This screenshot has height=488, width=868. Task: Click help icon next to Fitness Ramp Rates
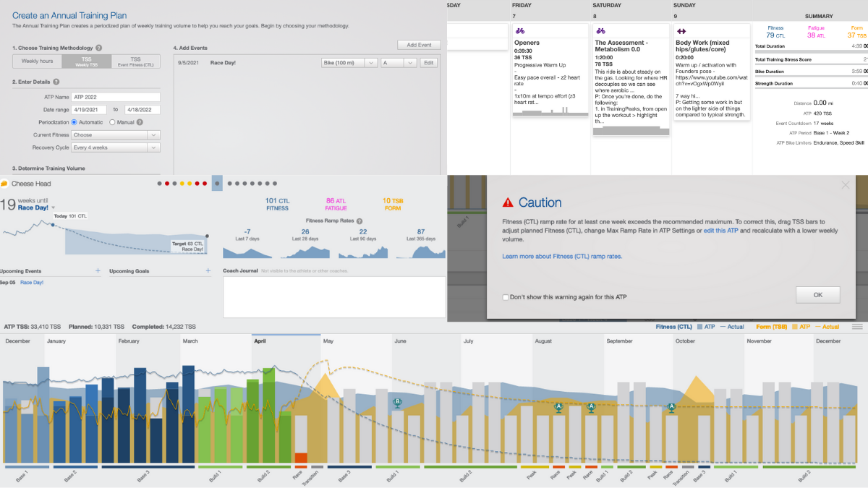point(359,221)
